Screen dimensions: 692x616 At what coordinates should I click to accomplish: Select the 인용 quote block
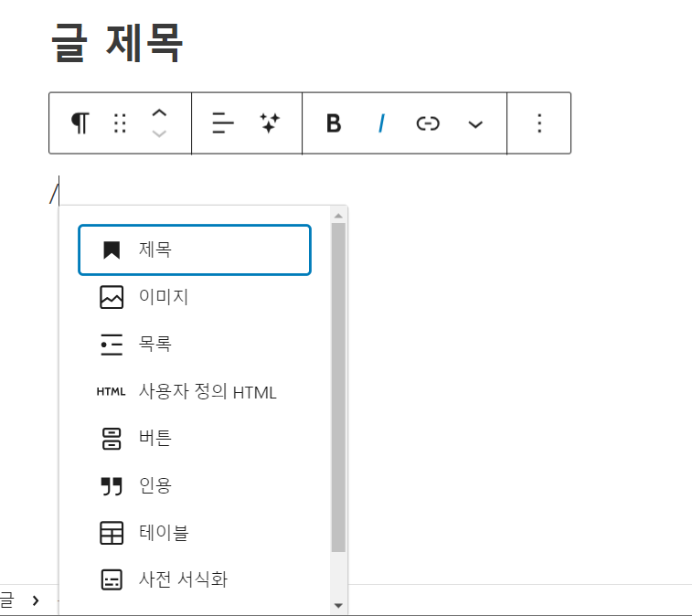pos(195,486)
